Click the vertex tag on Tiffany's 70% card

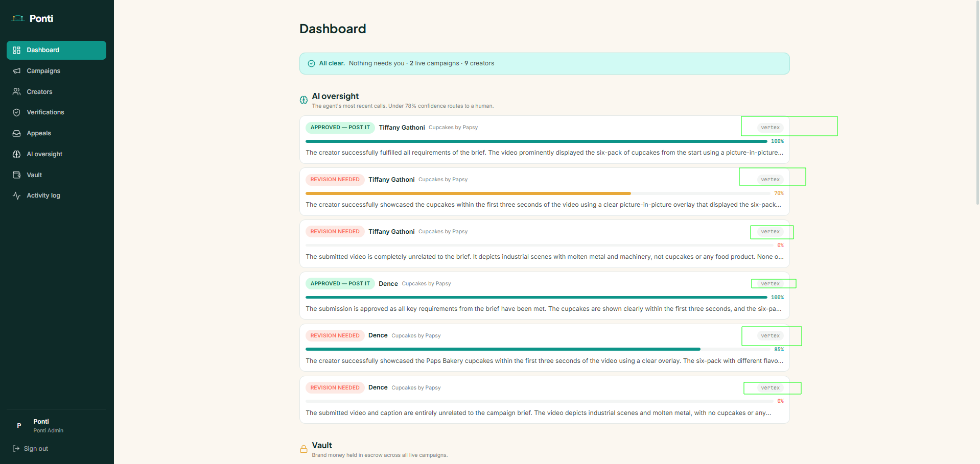(770, 180)
